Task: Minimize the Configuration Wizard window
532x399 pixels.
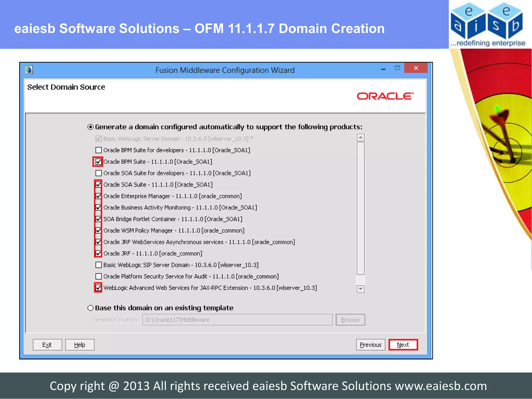Action: (383, 69)
